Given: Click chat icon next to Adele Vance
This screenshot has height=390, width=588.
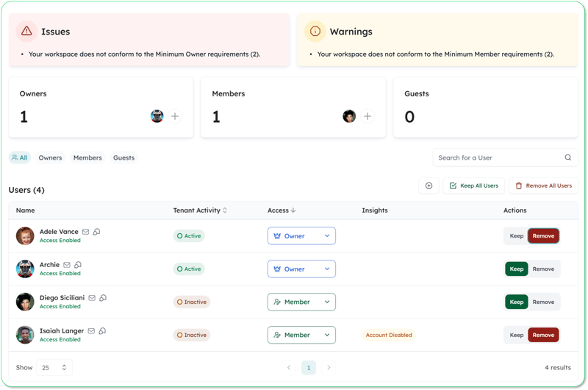Looking at the screenshot, I should [97, 232].
